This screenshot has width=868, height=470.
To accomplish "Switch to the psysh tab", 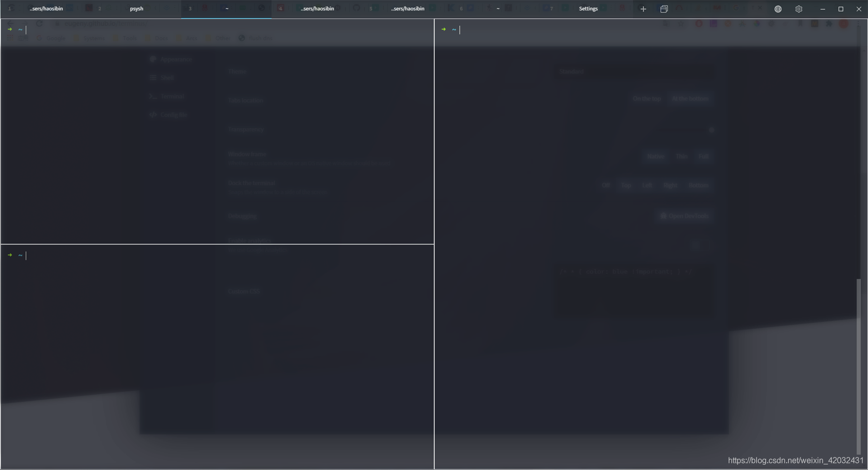I will (136, 9).
